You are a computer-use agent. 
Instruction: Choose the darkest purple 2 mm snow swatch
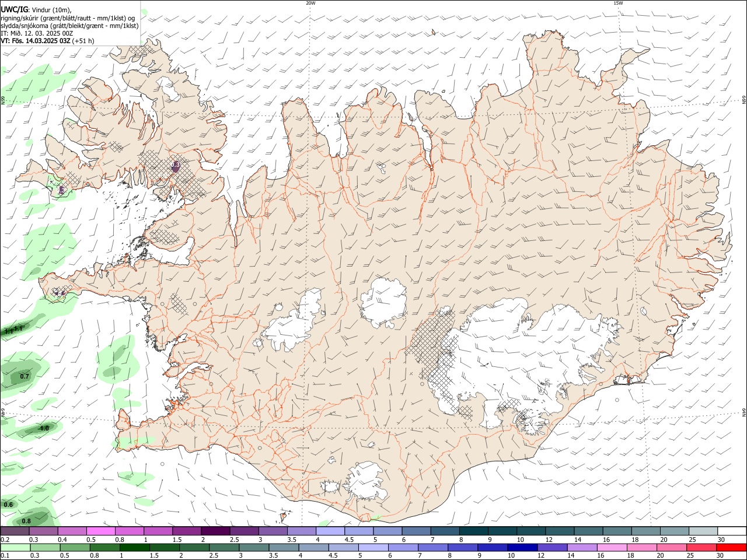point(215,531)
